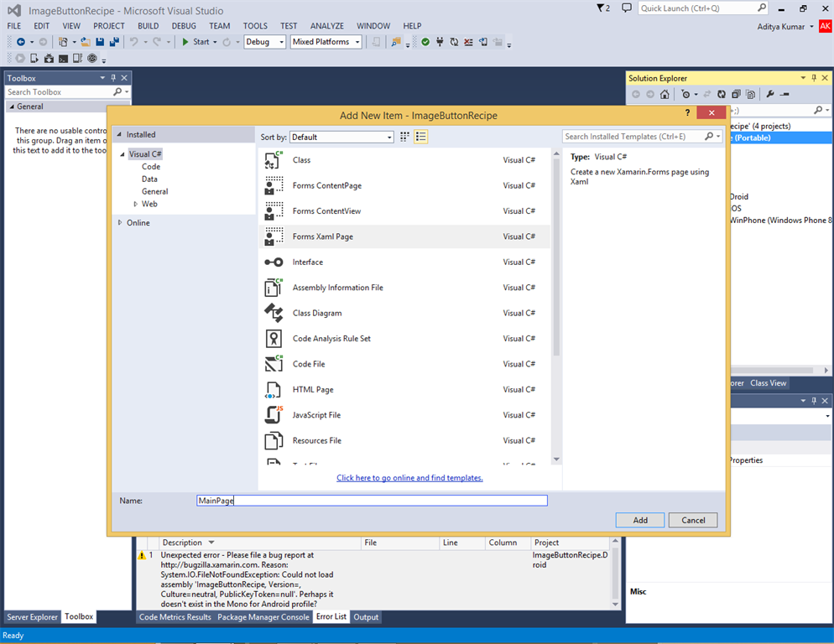Open the Start button dropdown arrow
The height and width of the screenshot is (644, 834).
point(215,42)
